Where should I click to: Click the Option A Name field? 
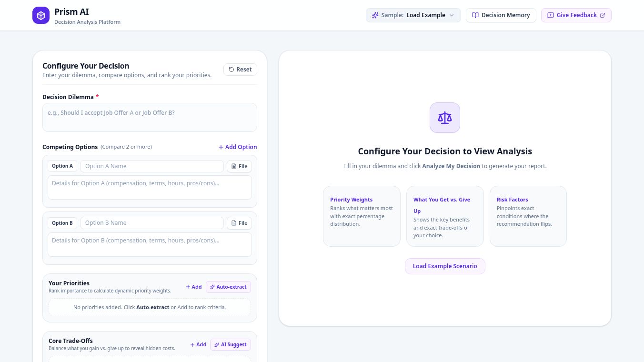pyautogui.click(x=152, y=166)
